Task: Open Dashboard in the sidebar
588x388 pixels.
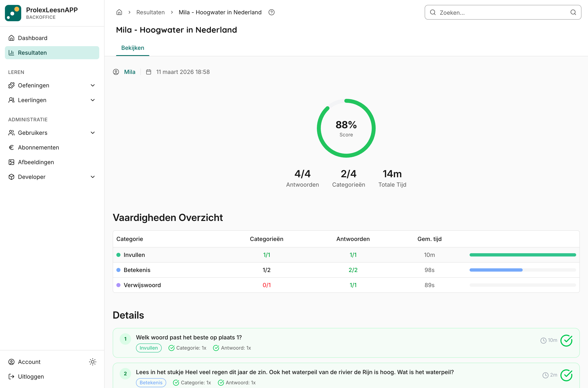Action: [x=52, y=38]
